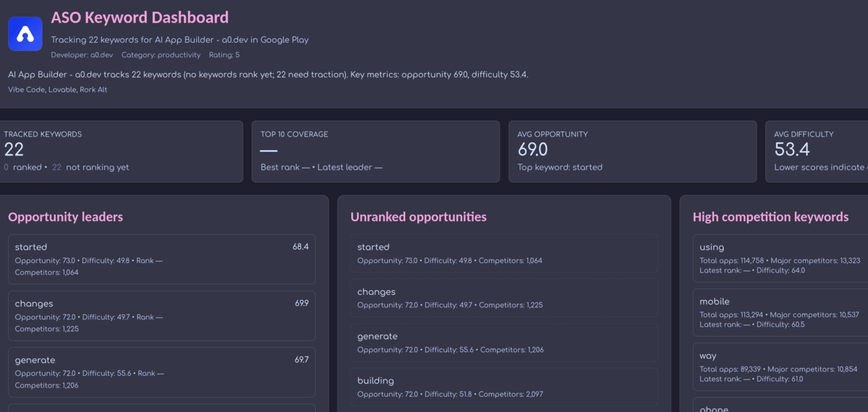
Task: Select the 'Developer: a0.dev' text
Action: coord(82,55)
